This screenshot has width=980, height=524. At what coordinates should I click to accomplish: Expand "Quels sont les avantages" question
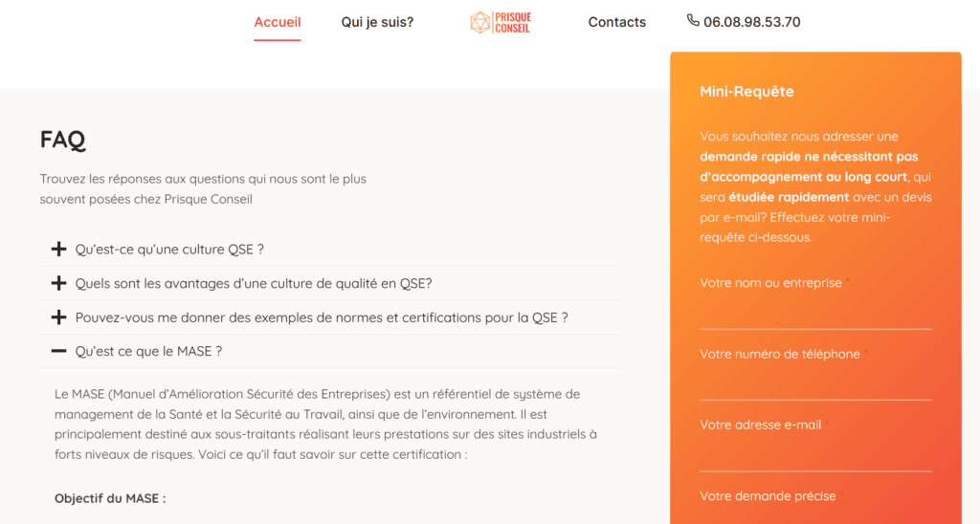click(x=254, y=284)
